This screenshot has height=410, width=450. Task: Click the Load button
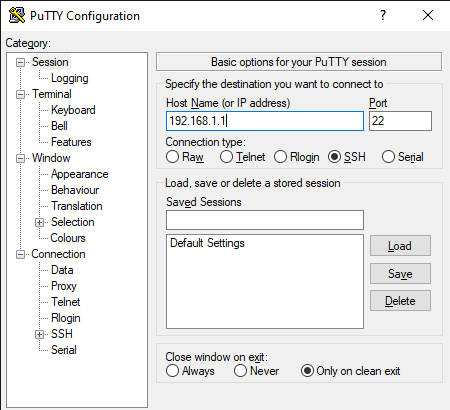coord(400,246)
